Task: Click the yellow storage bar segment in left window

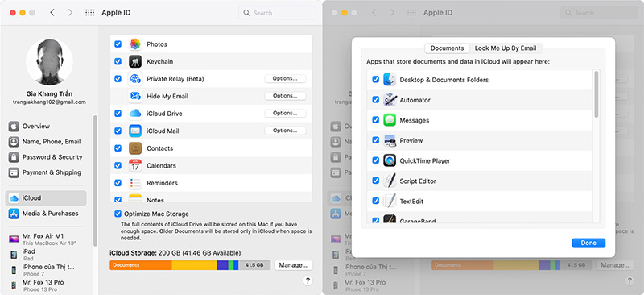Action: click(194, 265)
